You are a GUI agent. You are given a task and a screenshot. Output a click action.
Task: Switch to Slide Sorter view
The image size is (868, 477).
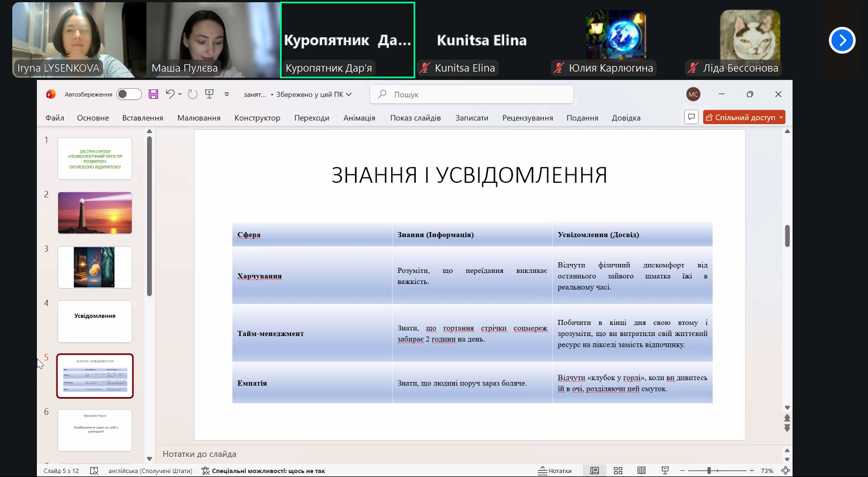click(x=618, y=471)
